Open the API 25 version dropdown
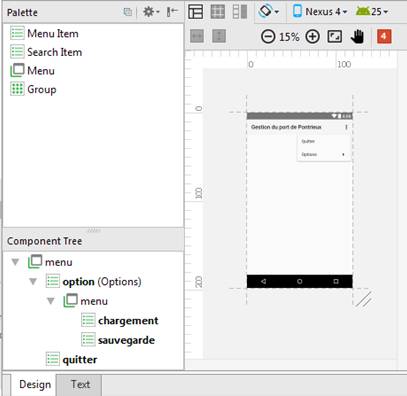 click(372, 12)
